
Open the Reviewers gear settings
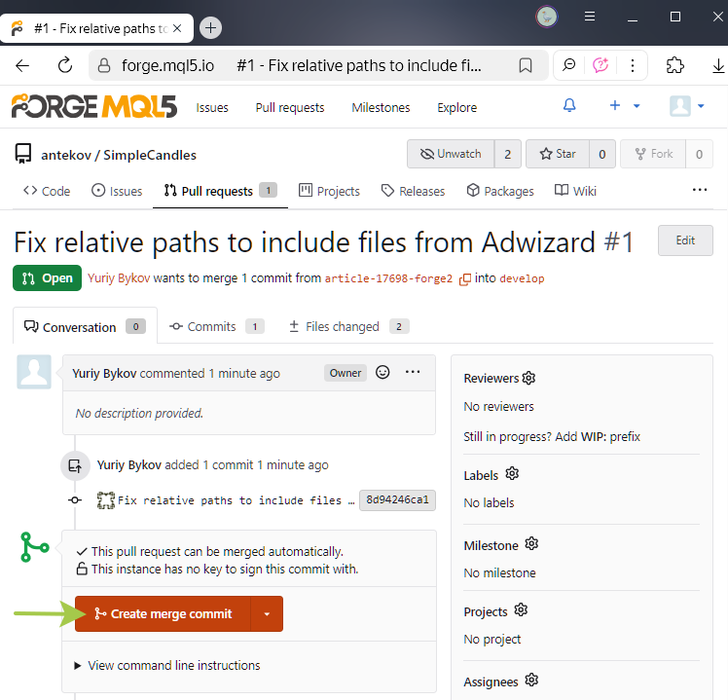528,378
